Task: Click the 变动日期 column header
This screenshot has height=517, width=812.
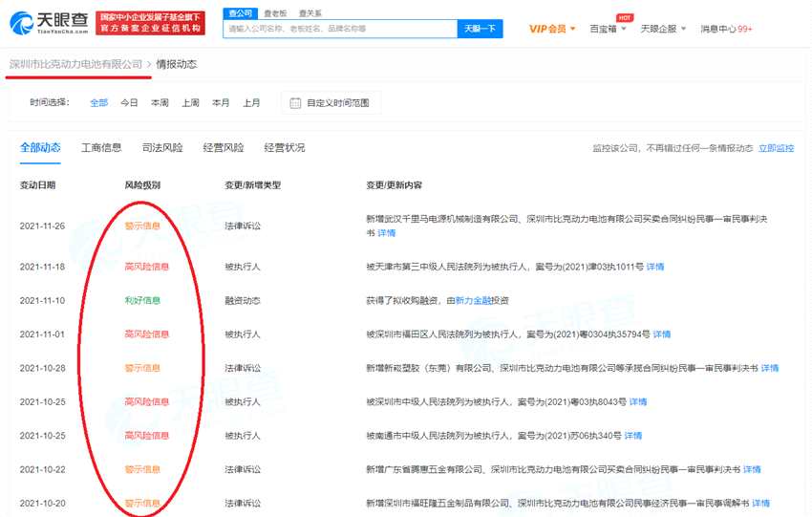Action: pyautogui.click(x=37, y=185)
